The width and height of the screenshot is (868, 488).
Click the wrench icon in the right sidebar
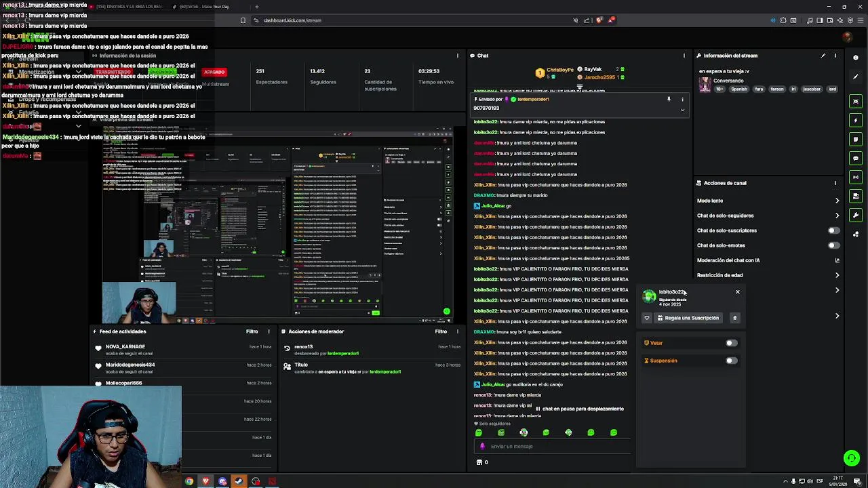(x=856, y=215)
